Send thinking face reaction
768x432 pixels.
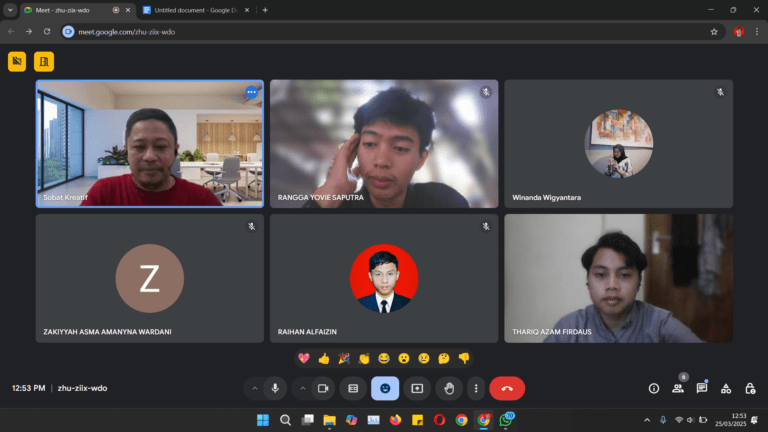click(444, 359)
